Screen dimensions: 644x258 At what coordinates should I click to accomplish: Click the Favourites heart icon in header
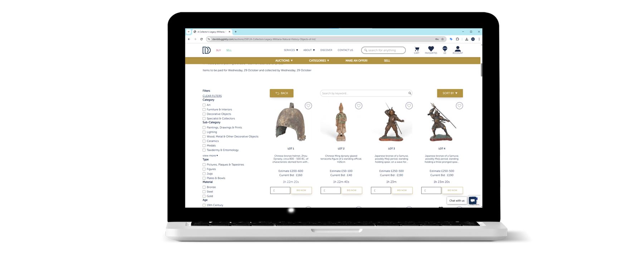[431, 49]
